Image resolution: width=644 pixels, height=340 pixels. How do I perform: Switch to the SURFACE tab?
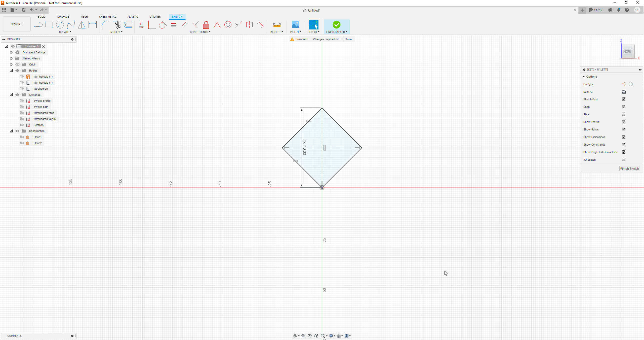(x=63, y=17)
